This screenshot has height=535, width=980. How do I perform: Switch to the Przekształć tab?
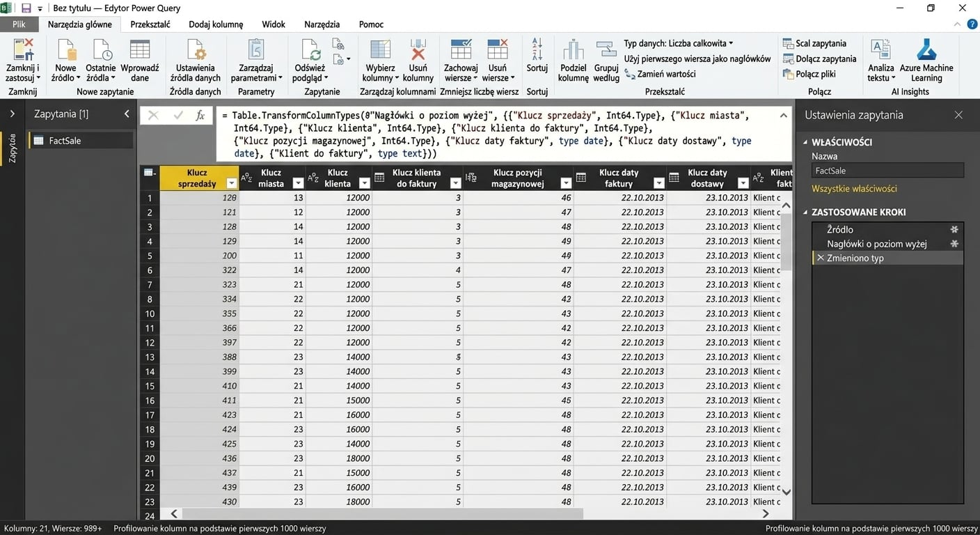150,24
